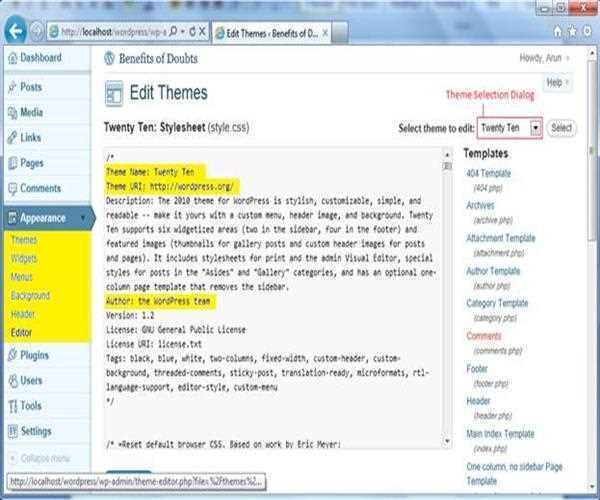The height and width of the screenshot is (500, 600).
Task: Open the 404 Template file link
Action: pos(488,174)
